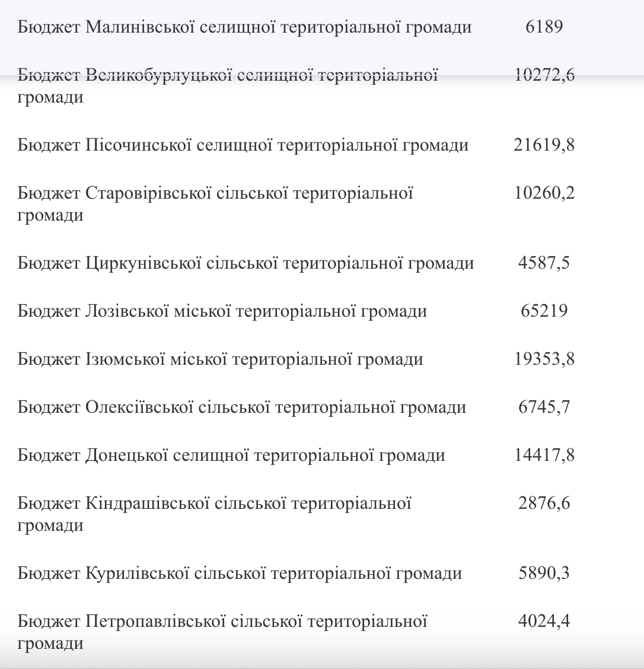Click the number 65219

pos(544,311)
